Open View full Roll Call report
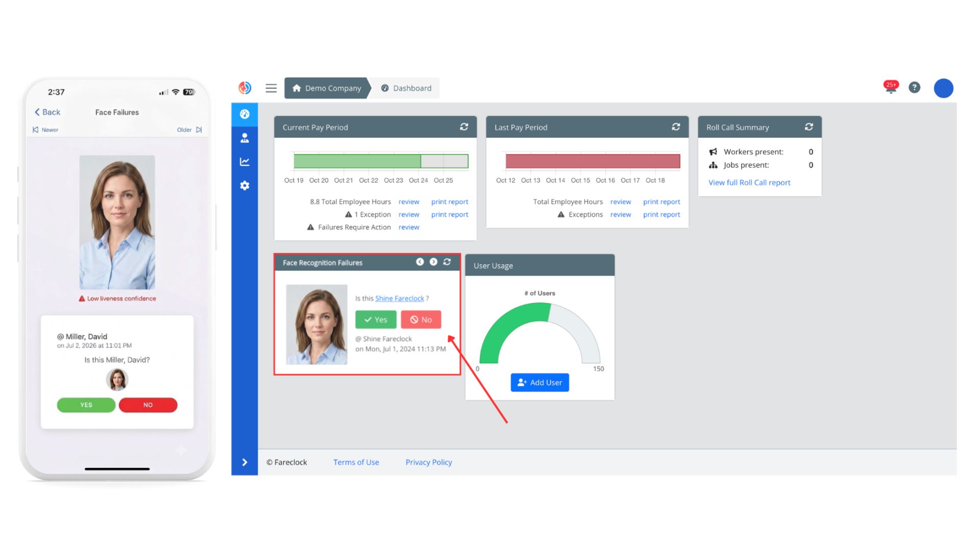 [x=749, y=183]
